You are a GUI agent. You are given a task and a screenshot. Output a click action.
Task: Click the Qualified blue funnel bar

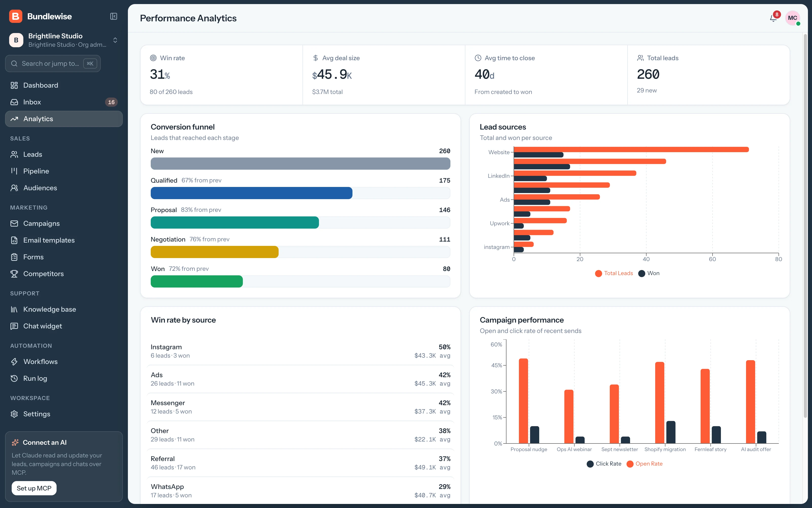(251, 193)
